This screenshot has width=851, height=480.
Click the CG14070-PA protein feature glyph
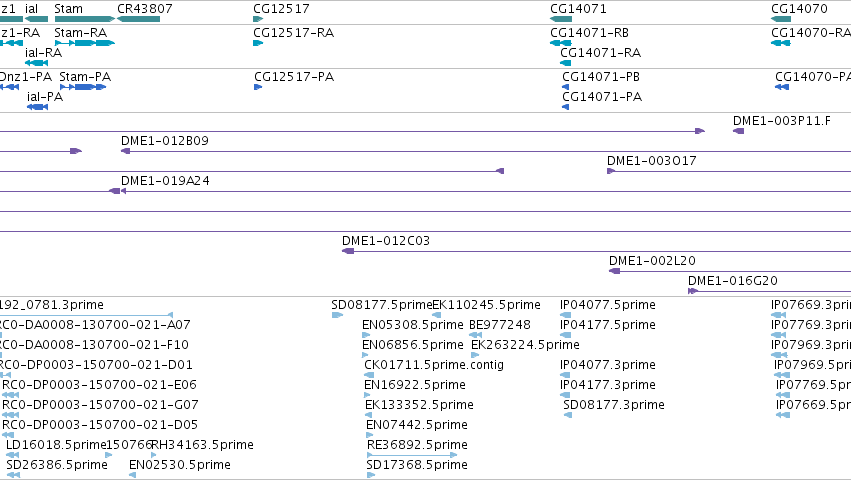tap(782, 87)
